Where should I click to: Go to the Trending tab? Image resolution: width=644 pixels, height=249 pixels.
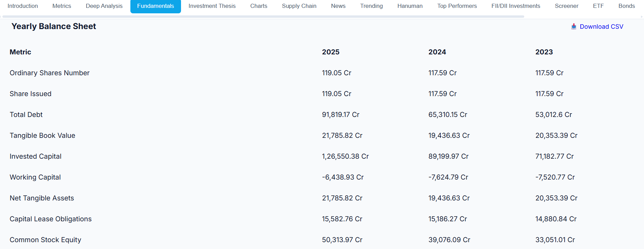tap(371, 6)
